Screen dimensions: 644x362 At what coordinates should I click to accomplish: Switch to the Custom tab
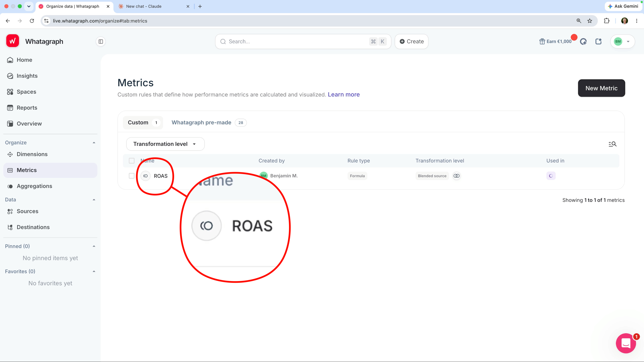(x=143, y=123)
